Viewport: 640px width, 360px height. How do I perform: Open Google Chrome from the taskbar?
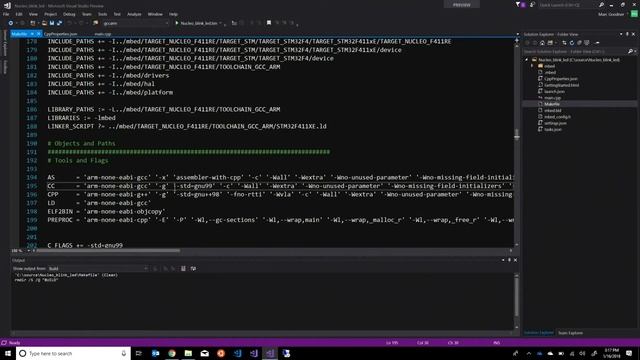click(x=172, y=353)
